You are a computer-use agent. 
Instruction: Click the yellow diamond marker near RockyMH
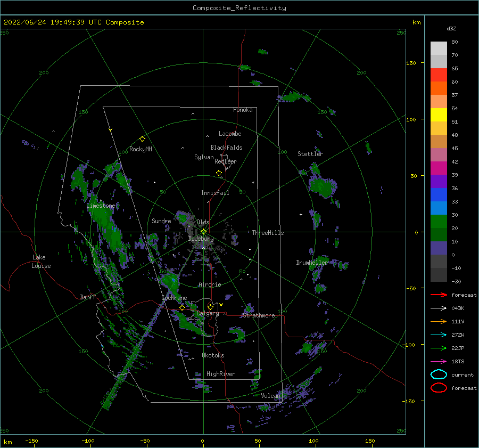click(x=142, y=139)
